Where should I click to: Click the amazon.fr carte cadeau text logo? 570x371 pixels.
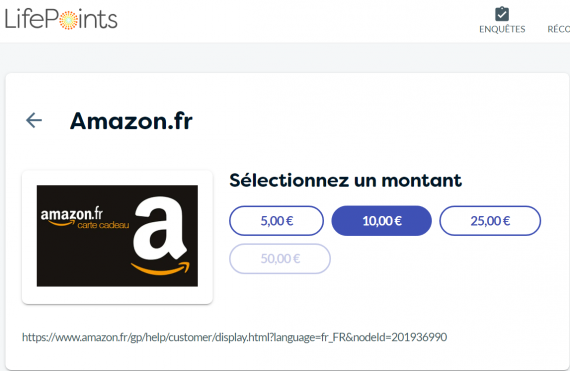pyautogui.click(x=85, y=218)
